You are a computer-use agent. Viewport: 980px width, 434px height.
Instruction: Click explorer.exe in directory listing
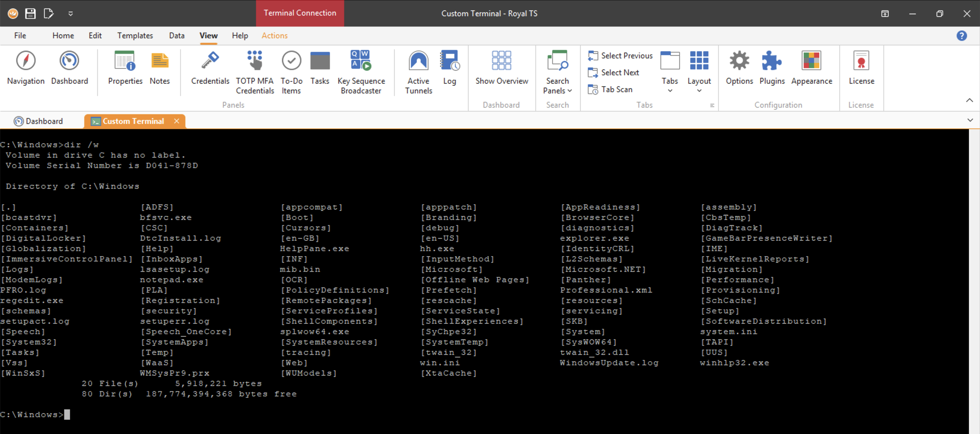pyautogui.click(x=594, y=238)
